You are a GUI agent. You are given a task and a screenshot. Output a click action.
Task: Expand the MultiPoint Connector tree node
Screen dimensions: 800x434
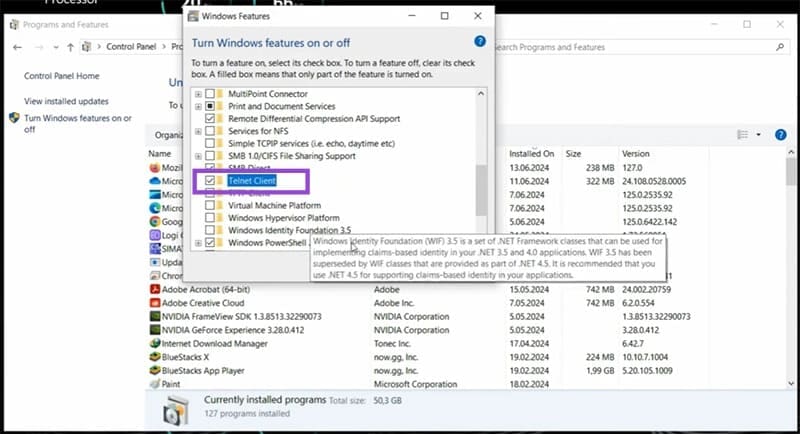coord(198,93)
